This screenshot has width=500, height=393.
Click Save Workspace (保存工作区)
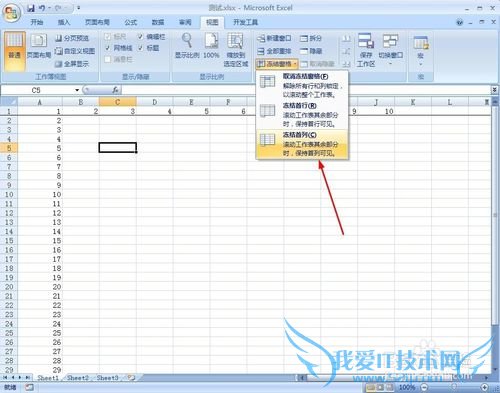(x=366, y=50)
